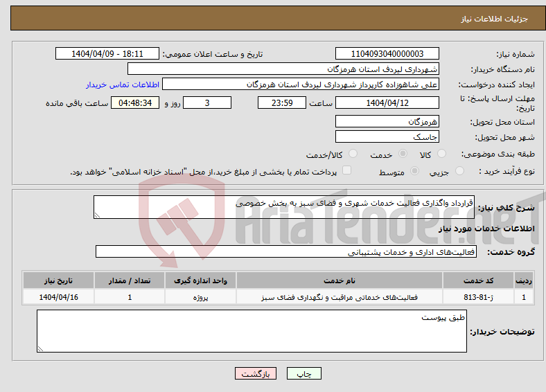The width and height of the screenshot is (546, 392).
Task: Click the delivery city field جاسک
Action: pyautogui.click(x=387, y=136)
